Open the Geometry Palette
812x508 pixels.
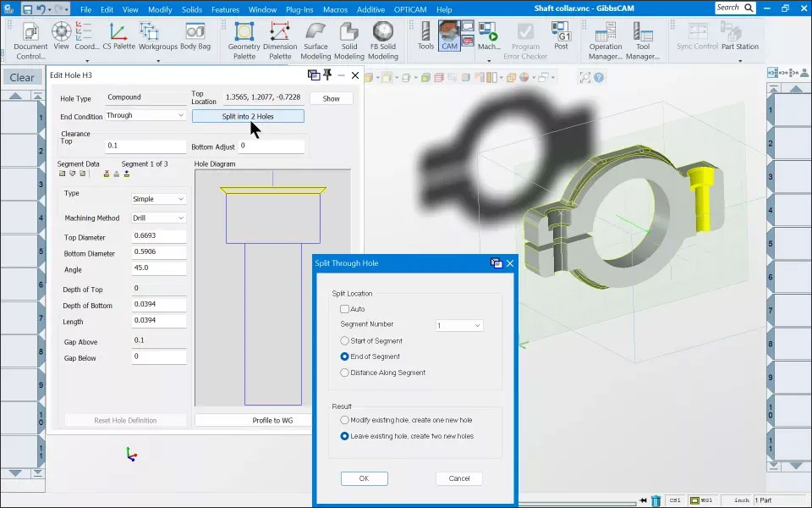(x=244, y=41)
